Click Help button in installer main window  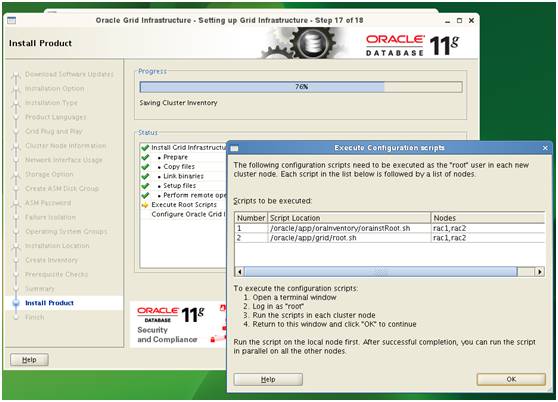click(x=29, y=360)
